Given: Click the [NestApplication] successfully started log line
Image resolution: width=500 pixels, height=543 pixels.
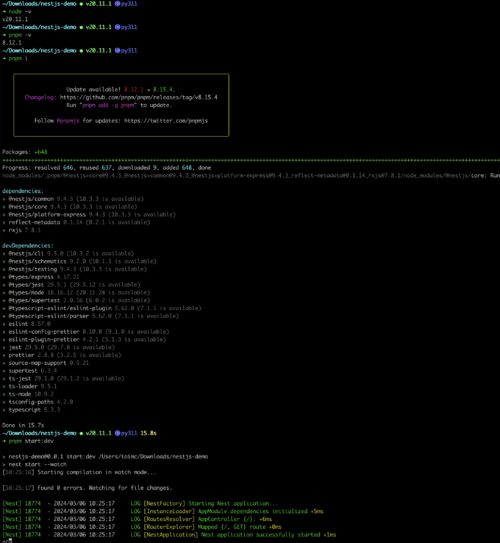Looking at the screenshot, I should click(x=169, y=535).
